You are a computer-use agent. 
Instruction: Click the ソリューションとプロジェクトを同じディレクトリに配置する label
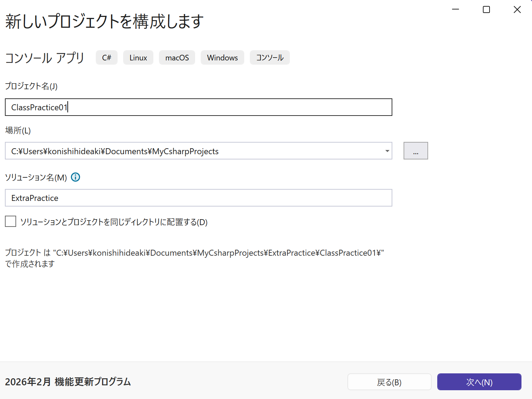click(x=114, y=222)
